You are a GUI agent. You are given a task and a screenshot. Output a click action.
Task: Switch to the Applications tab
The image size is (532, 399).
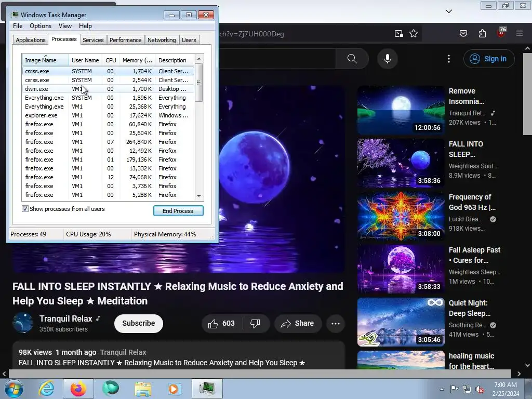(31, 39)
